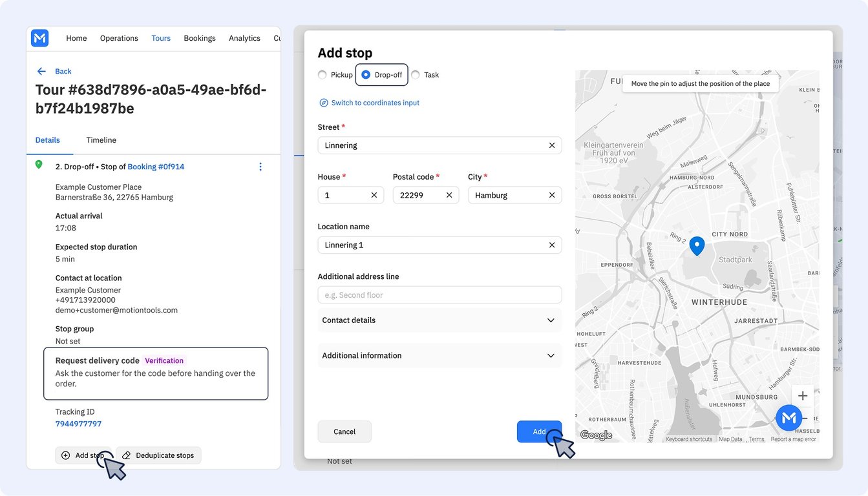The height and width of the screenshot is (496, 868).
Task: Expand the Contact details section
Action: [x=439, y=320]
